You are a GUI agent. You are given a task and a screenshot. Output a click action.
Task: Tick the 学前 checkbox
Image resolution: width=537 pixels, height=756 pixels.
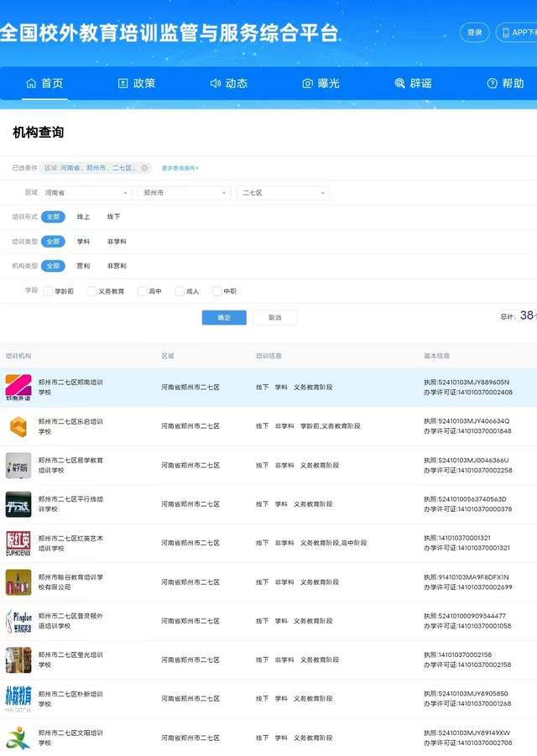(48, 291)
